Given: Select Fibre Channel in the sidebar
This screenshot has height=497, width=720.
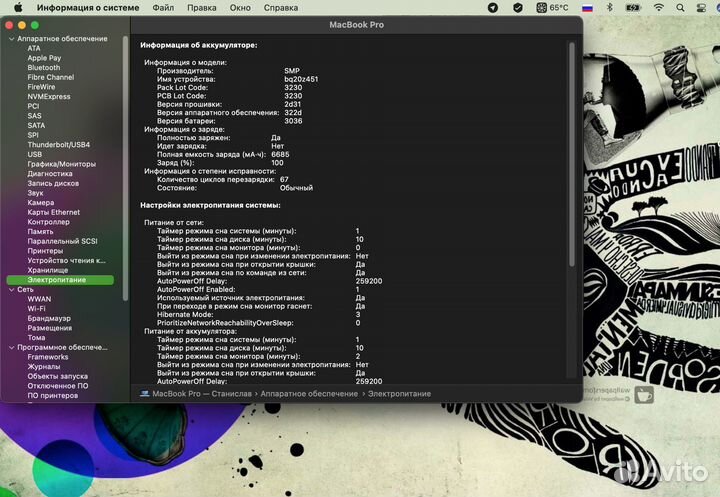Looking at the screenshot, I should [x=51, y=77].
